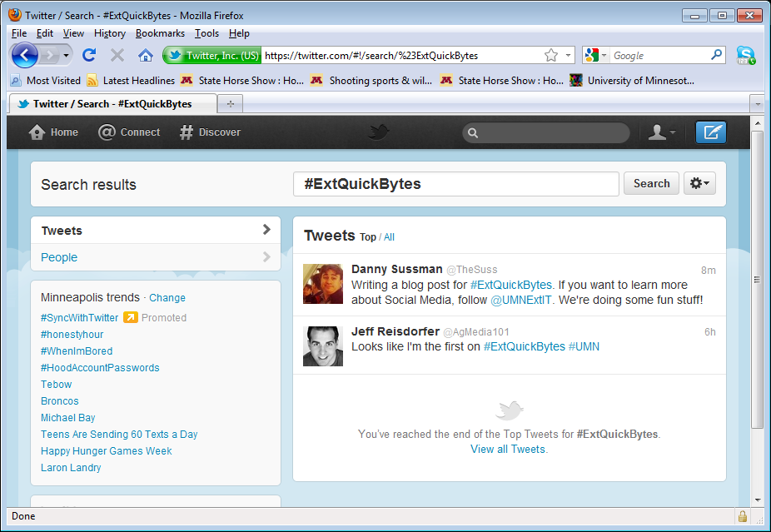The height and width of the screenshot is (532, 771).
Task: Open the profile user icon menu
Action: 661,132
